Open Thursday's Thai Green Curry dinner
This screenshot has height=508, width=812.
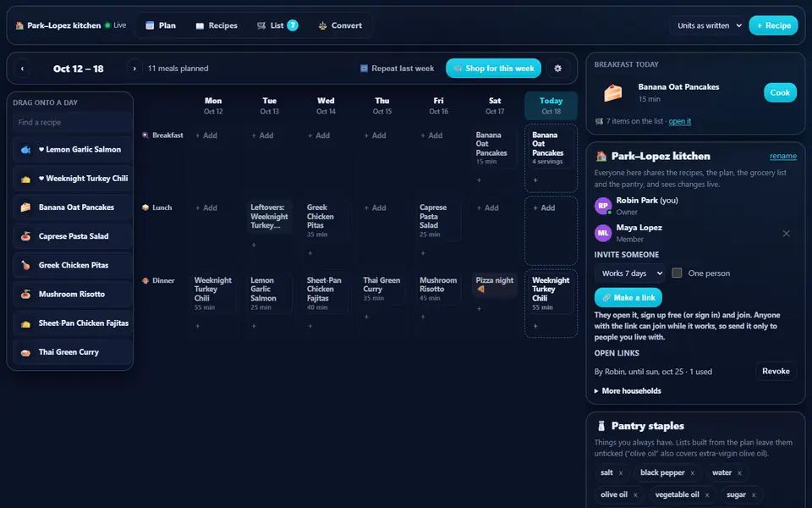pyautogui.click(x=382, y=289)
